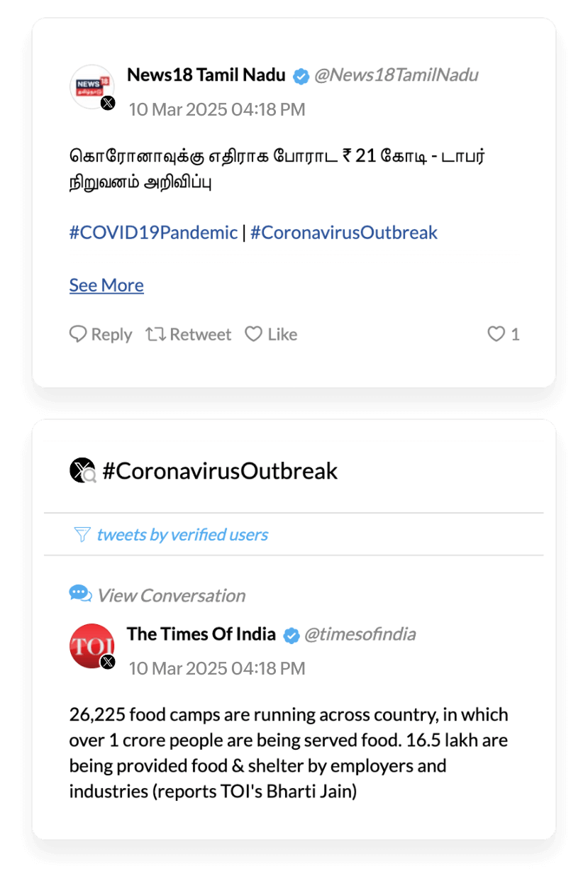Open the @News18TamilNadu handle link
Viewport: 588px width, 886px height.
pyautogui.click(x=396, y=75)
